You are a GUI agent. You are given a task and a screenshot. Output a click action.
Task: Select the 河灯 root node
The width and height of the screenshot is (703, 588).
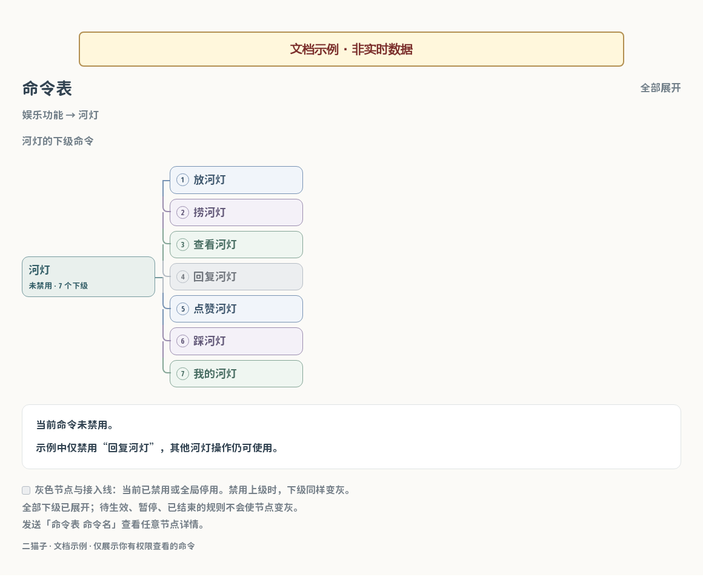tap(88, 277)
